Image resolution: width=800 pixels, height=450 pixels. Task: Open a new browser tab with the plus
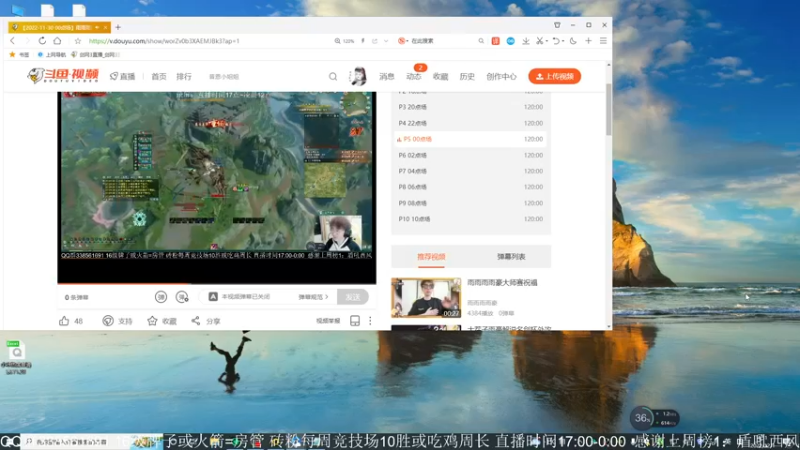pyautogui.click(x=118, y=27)
